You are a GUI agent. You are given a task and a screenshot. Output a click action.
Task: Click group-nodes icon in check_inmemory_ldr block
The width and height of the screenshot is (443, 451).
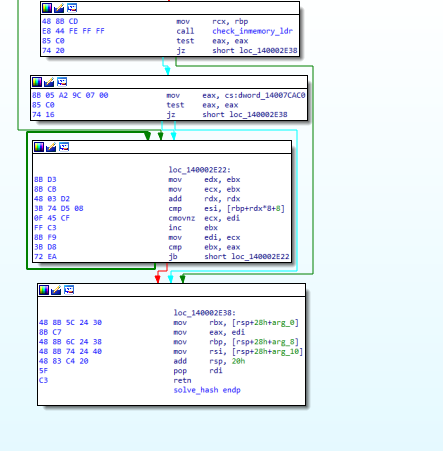[72, 8]
